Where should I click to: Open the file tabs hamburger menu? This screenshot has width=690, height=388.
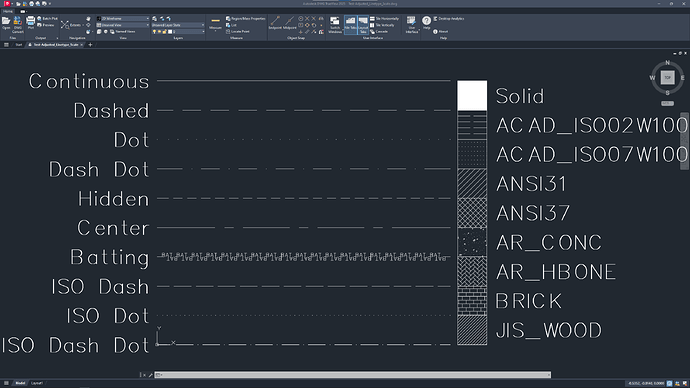6,45
